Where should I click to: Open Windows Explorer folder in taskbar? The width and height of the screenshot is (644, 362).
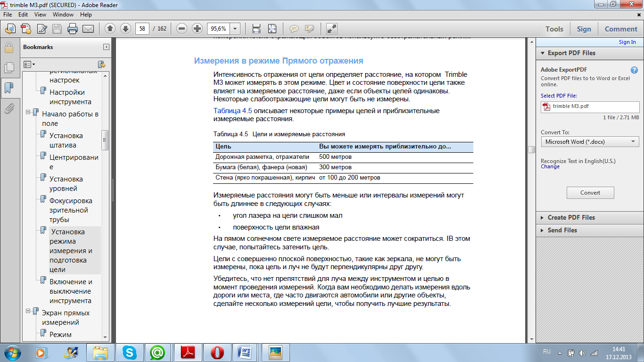100,352
